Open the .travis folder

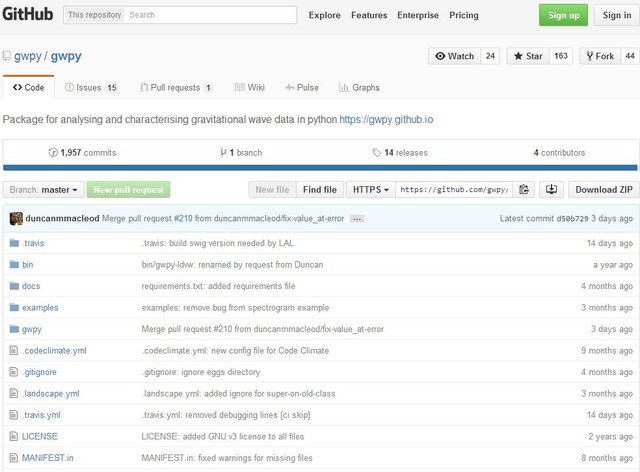point(33,243)
